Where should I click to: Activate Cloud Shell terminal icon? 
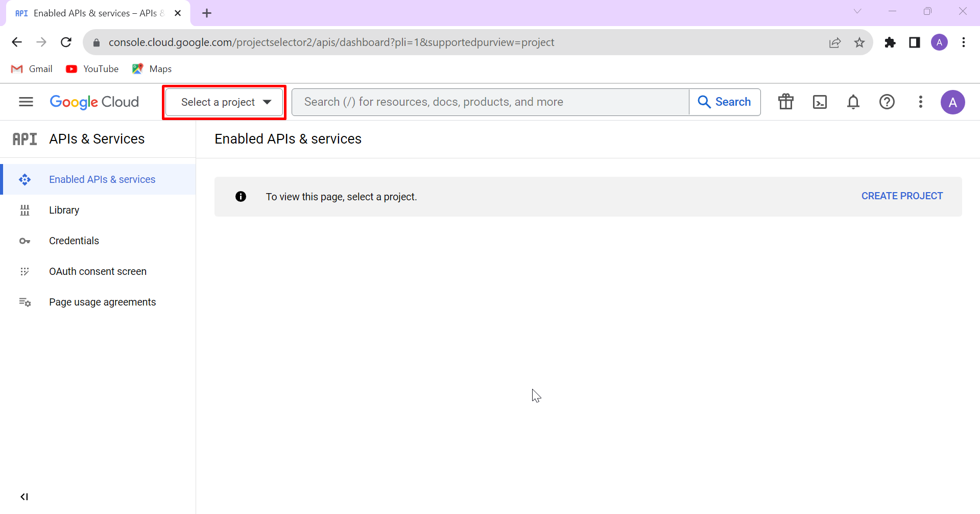pos(820,102)
